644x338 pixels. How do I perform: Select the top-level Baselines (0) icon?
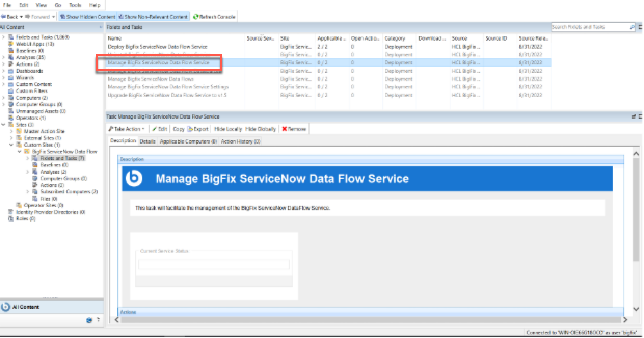tap(11, 51)
